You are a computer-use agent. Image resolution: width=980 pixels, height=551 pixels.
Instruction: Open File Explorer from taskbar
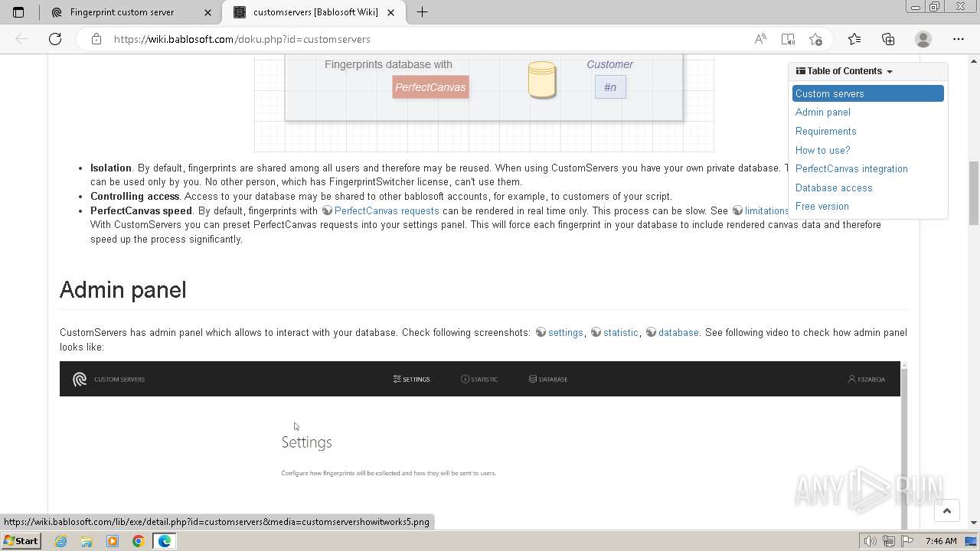[x=87, y=541]
